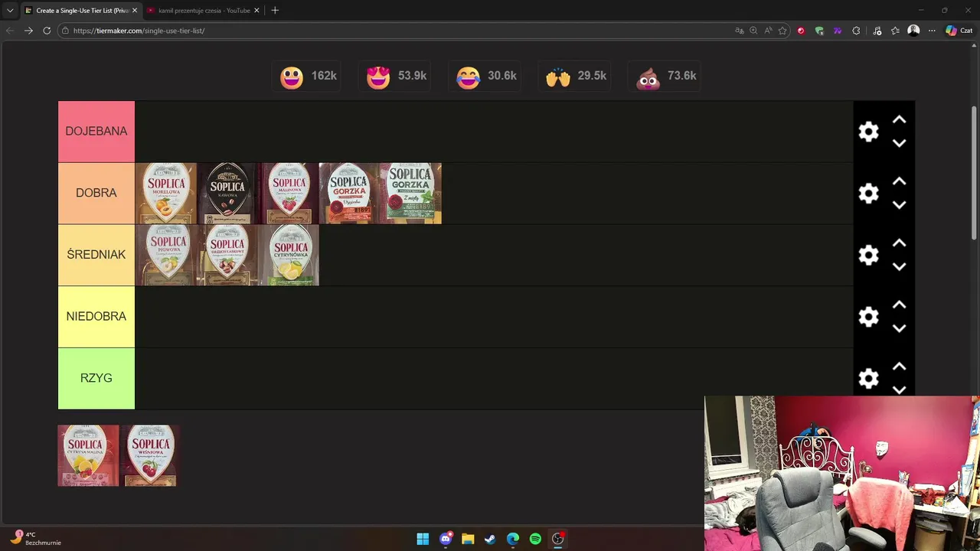The image size is (980, 551).
Task: Open the favorites list icon
Action: pos(895,31)
